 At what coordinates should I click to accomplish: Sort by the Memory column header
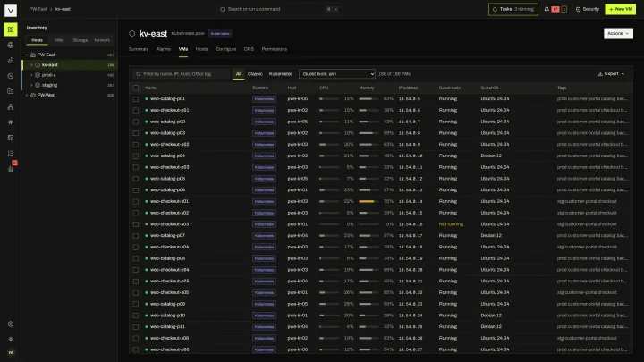pos(367,88)
